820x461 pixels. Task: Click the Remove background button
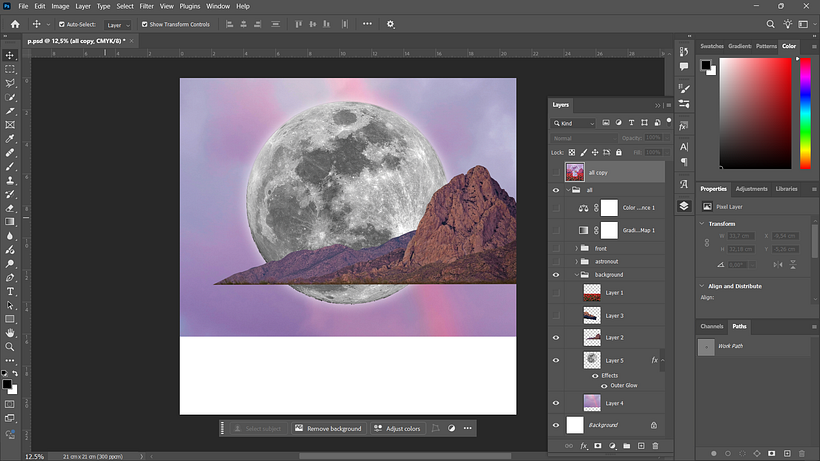[329, 429]
